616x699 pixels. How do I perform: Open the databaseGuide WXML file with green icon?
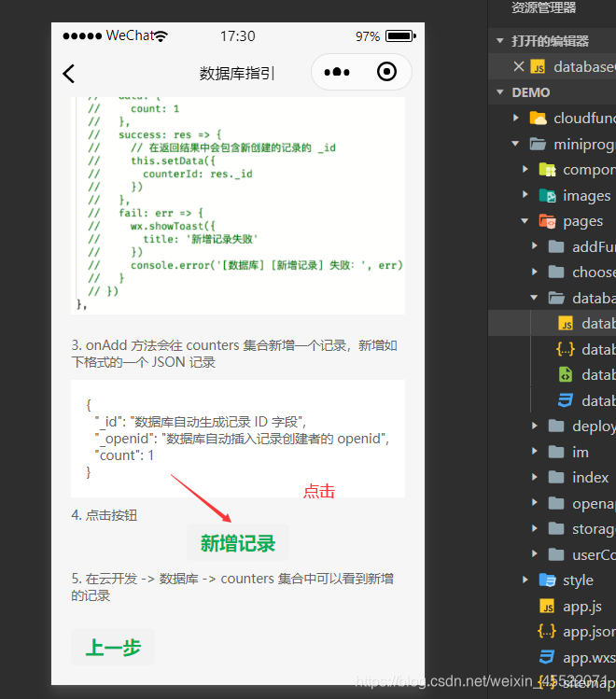pyautogui.click(x=566, y=374)
